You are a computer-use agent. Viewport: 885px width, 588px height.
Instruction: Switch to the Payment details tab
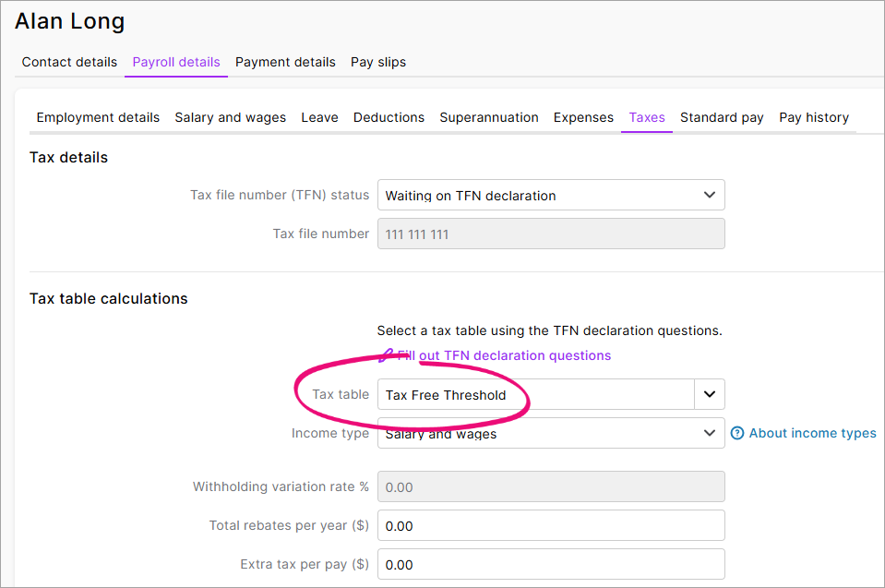coord(285,62)
